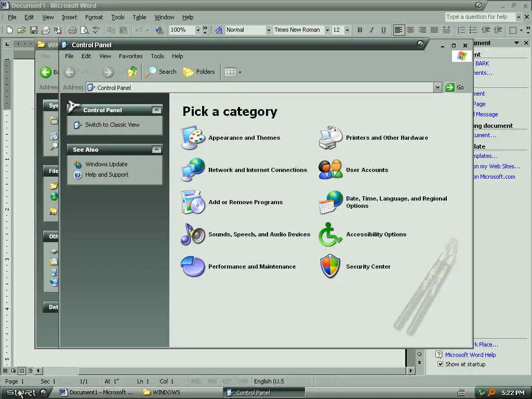The image size is (532, 399).
Task: Click Go button next to address bar
Action: [x=455, y=87]
